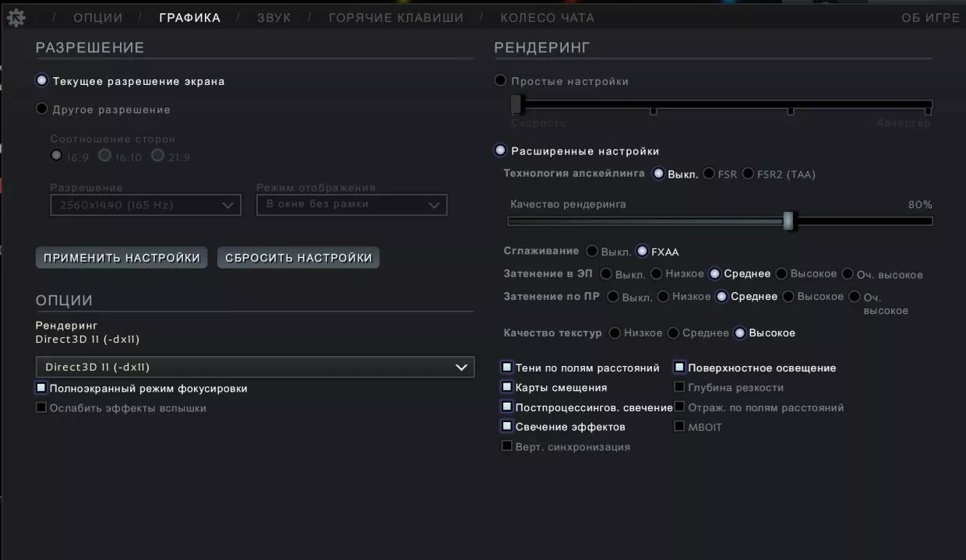This screenshot has height=560, width=966.
Task: Enable Верт. синхронизация checkbox
Action: click(x=506, y=446)
